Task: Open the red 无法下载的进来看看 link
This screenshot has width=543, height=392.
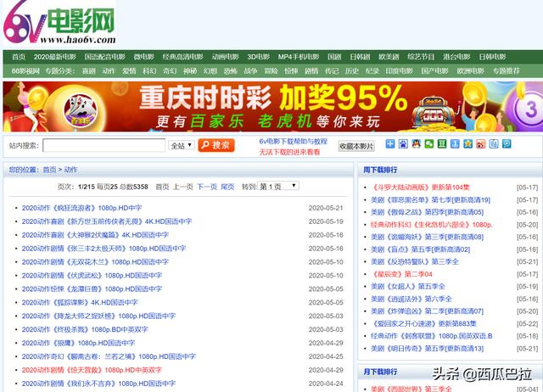Action: [289, 152]
